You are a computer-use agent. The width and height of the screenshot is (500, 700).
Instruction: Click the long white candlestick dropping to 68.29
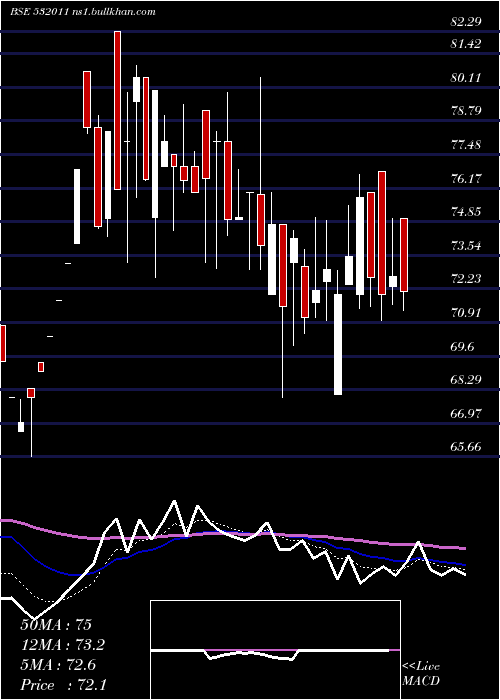coord(338,344)
